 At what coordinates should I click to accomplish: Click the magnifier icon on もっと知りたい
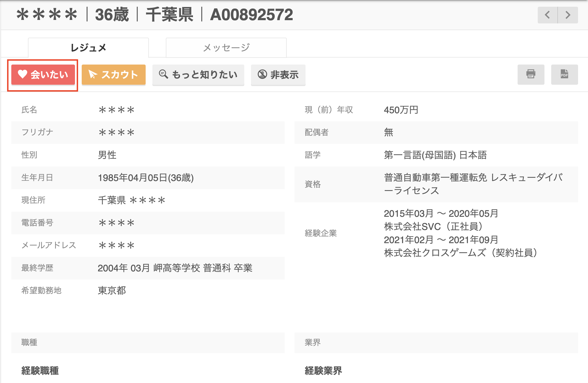tap(163, 74)
